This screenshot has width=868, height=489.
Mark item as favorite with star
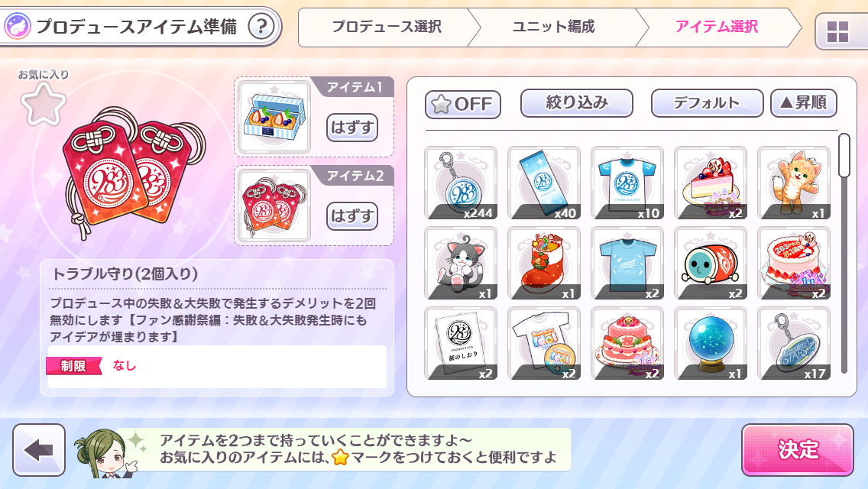pos(44,104)
